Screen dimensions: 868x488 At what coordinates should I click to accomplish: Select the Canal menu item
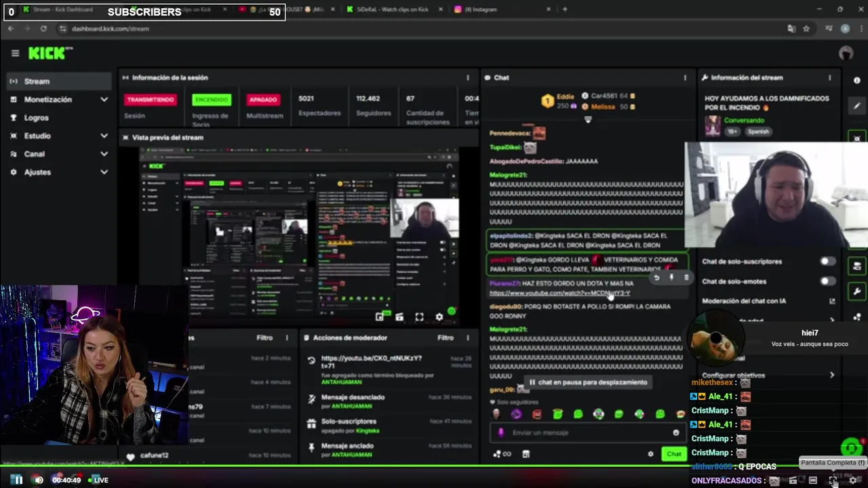click(34, 154)
